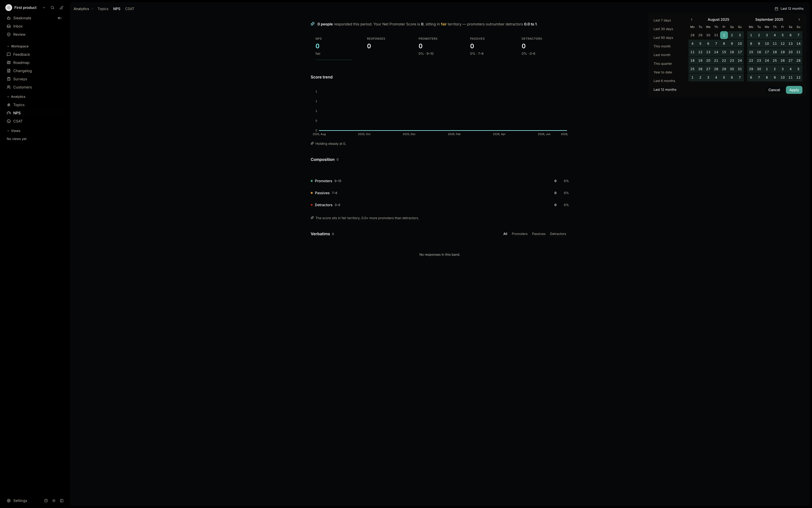Click the Passives 7–8 composition row
The height and width of the screenshot is (508, 812).
point(440,193)
